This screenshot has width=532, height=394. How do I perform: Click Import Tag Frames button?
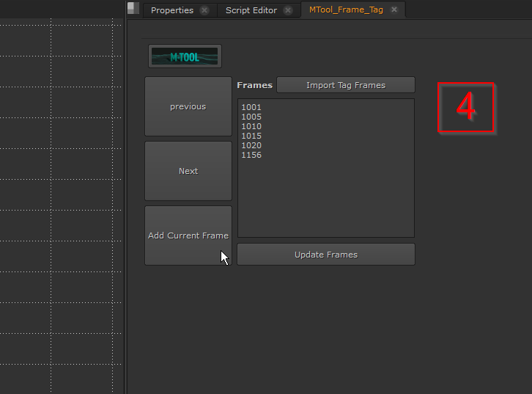pyautogui.click(x=346, y=85)
